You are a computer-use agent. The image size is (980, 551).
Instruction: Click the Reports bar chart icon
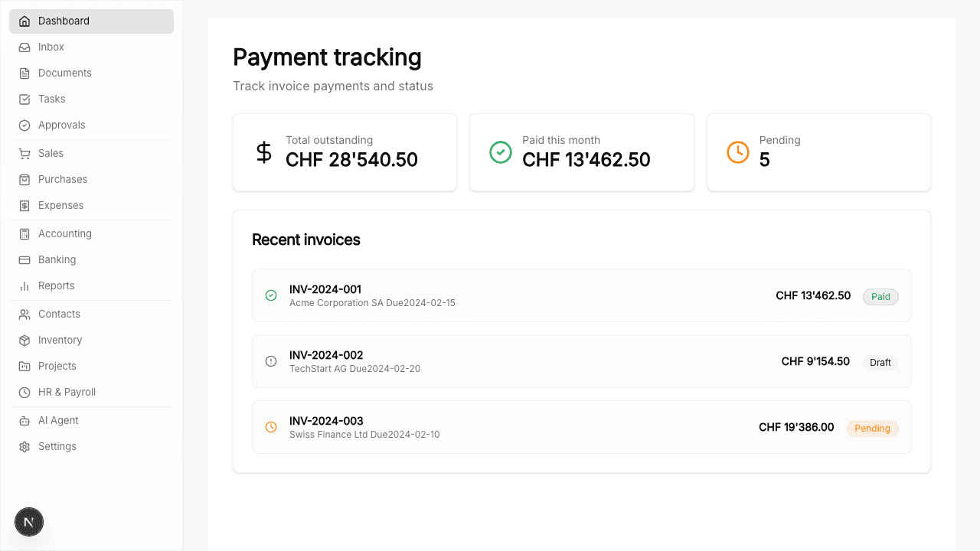click(x=24, y=286)
